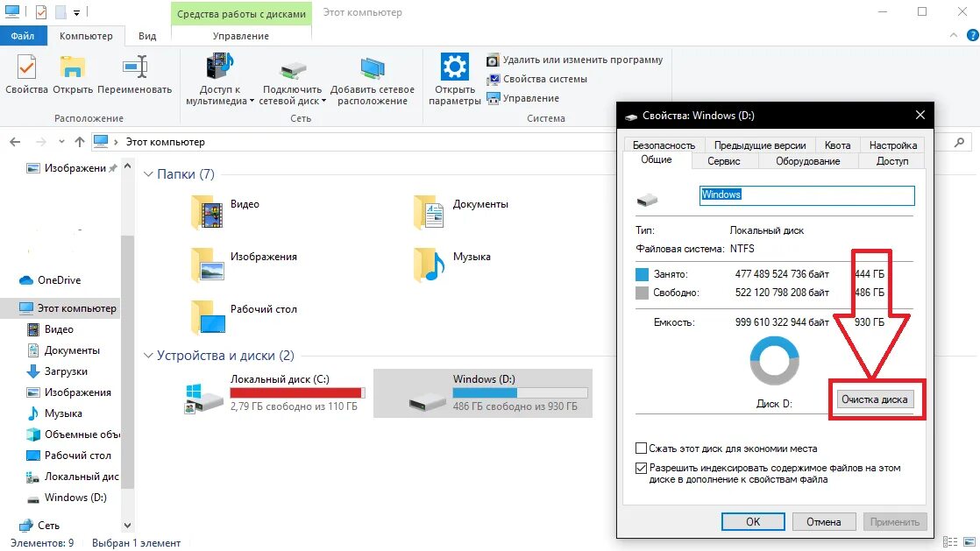Select the Изображения folder in main pane

coord(245,264)
